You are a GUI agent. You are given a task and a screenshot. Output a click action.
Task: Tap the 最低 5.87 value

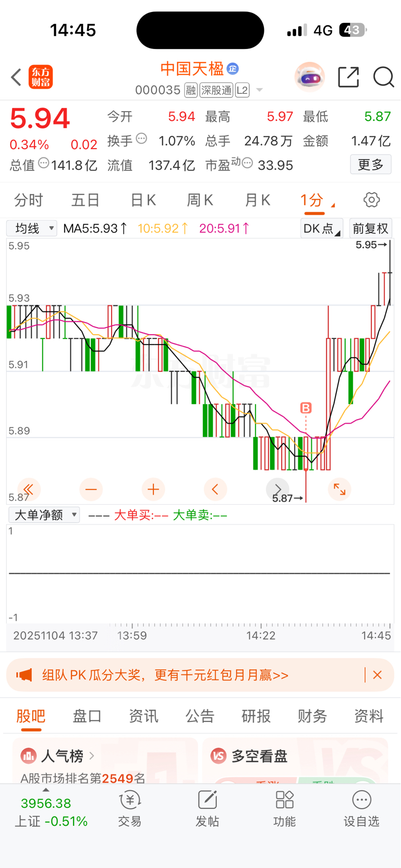378,116
